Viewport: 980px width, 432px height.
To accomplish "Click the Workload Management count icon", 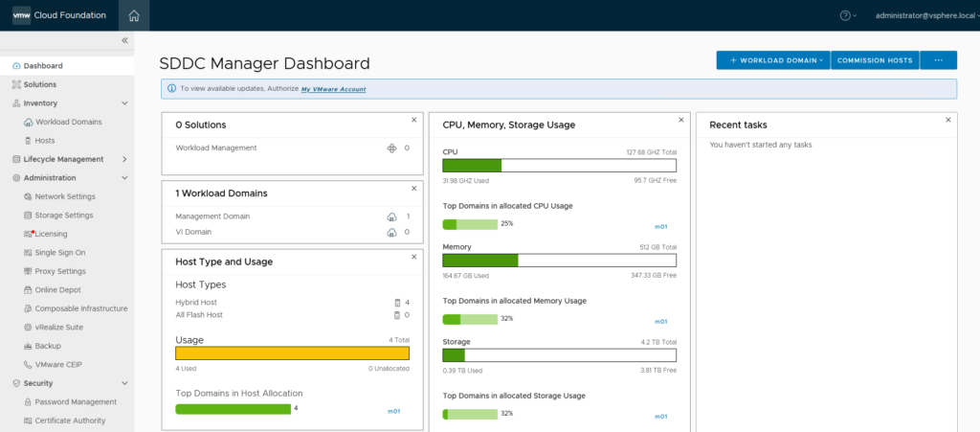I will 391,148.
